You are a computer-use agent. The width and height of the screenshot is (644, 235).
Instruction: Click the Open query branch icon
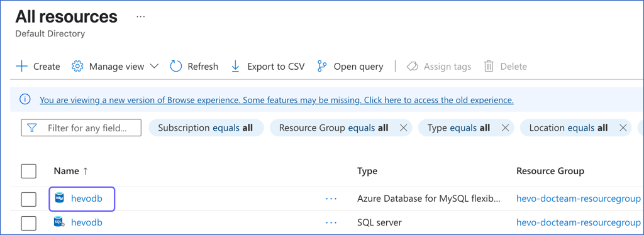(x=322, y=67)
